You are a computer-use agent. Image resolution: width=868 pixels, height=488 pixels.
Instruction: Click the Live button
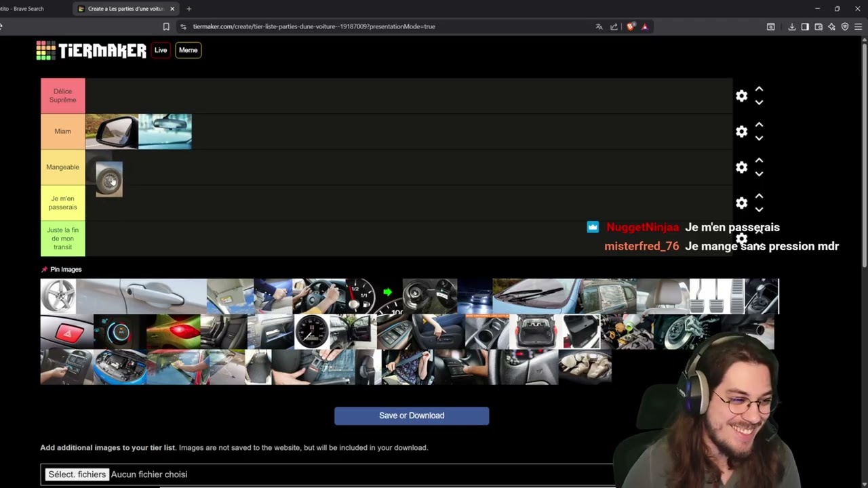pos(161,50)
